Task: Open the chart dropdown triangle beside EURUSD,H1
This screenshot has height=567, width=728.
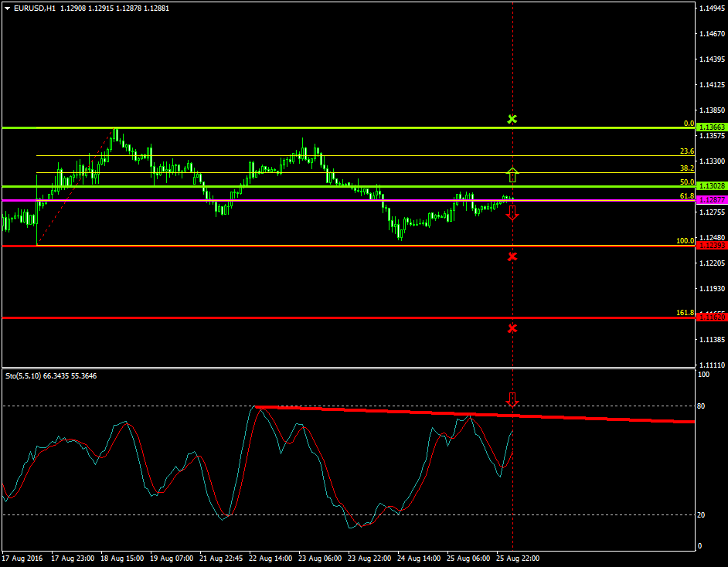Action: 7,8
